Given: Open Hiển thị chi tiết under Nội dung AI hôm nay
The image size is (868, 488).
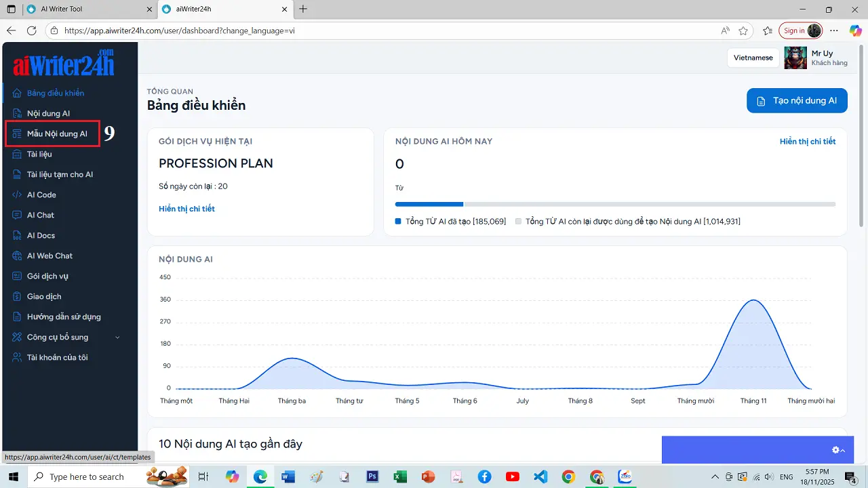Looking at the screenshot, I should [808, 140].
